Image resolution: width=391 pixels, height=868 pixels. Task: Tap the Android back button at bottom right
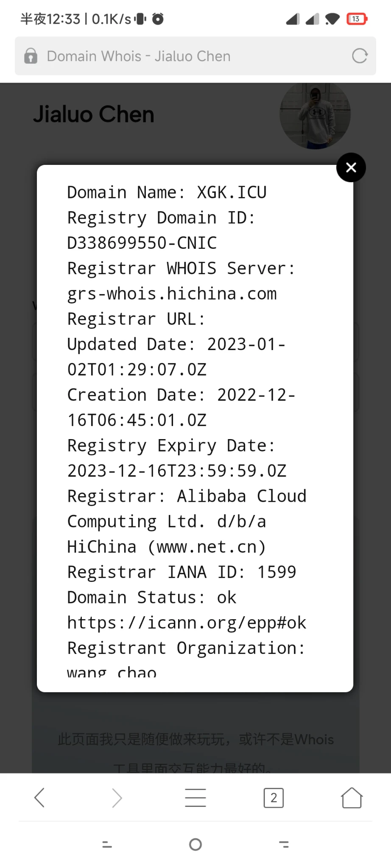click(x=284, y=844)
